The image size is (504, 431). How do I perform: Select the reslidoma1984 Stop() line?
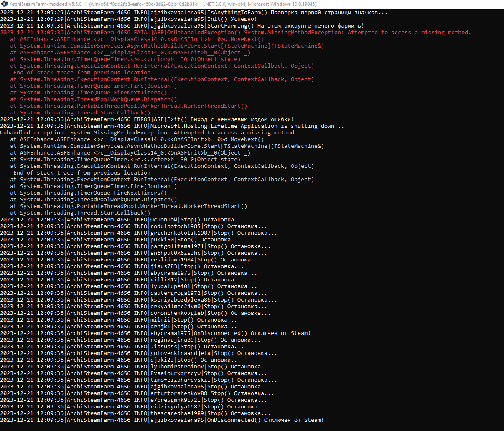pos(130,260)
